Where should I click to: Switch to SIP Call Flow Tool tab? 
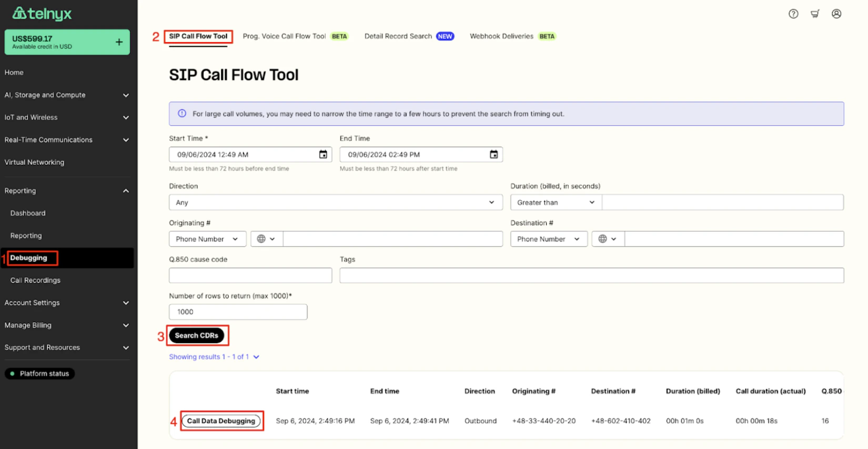198,36
